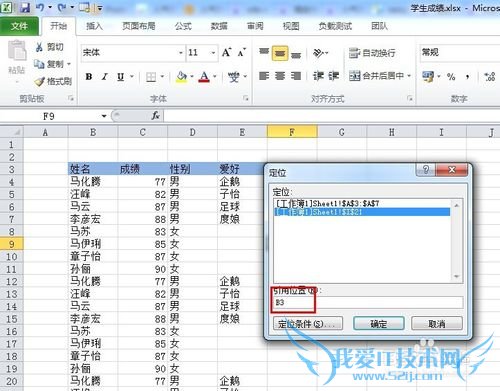Viewport: 500px width, 391px height.
Task: Expand the Name Box dropdown arrow
Action: [x=104, y=116]
